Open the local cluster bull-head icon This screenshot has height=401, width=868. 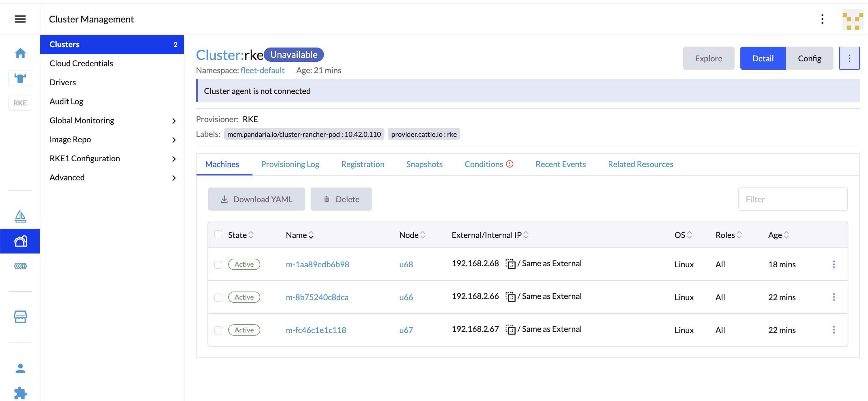20,78
